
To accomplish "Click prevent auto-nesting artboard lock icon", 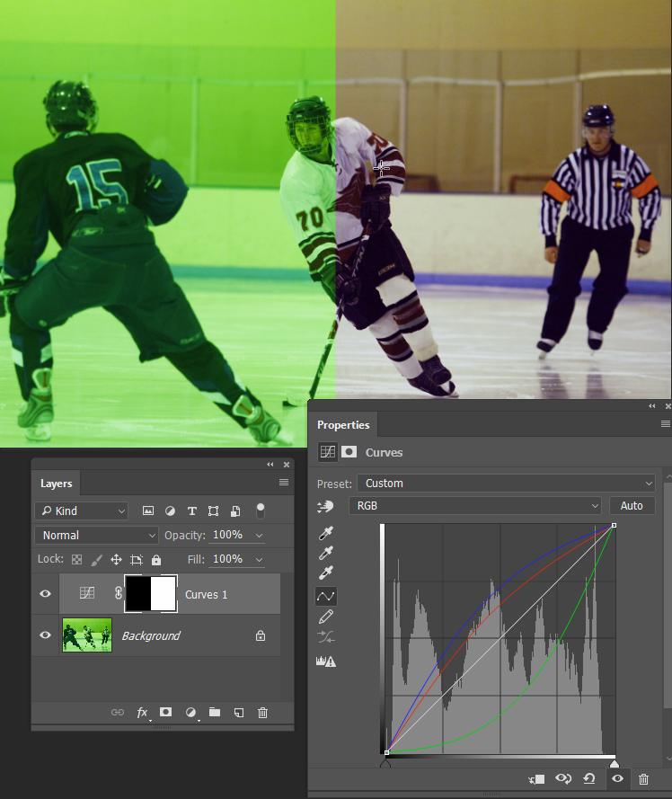I will (136, 560).
